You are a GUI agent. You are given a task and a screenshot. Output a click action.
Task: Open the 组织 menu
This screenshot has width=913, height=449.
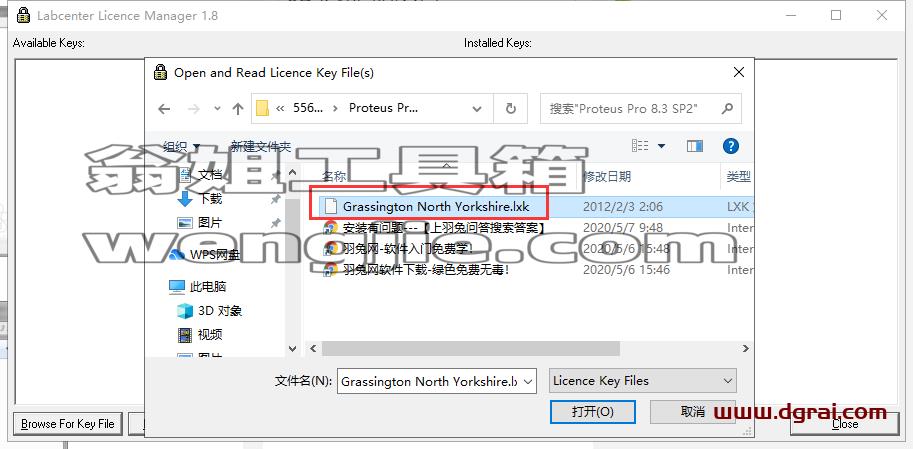(181, 146)
